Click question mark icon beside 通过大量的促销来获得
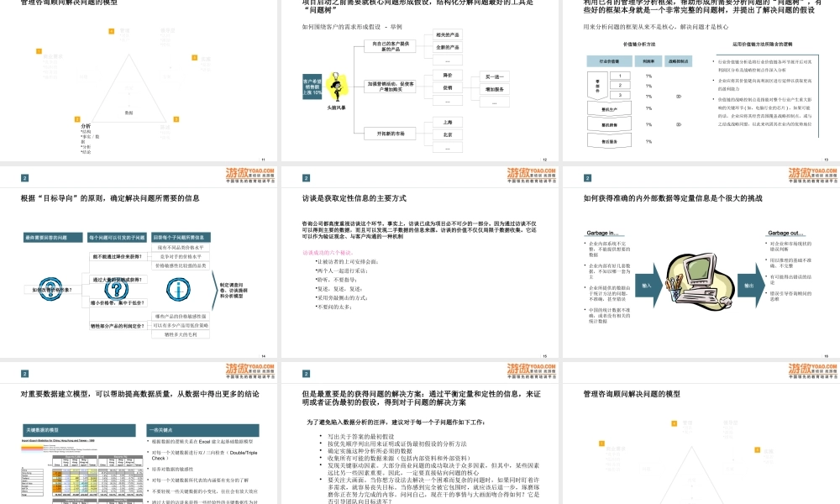This screenshot has width=840, height=504. (116, 289)
